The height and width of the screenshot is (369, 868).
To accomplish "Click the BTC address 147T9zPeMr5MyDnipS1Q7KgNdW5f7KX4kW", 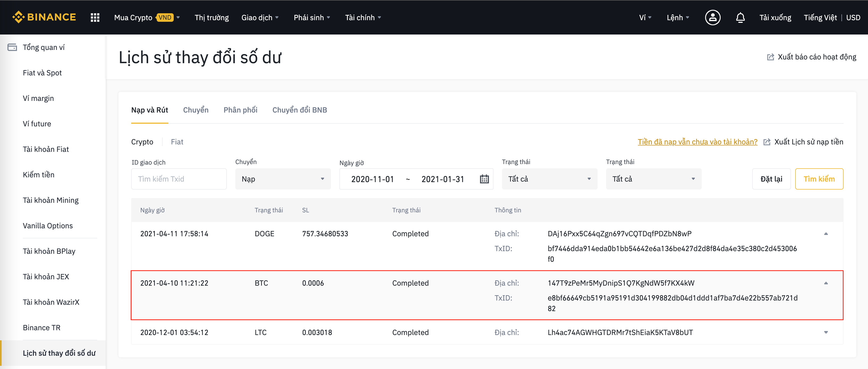I will point(621,283).
